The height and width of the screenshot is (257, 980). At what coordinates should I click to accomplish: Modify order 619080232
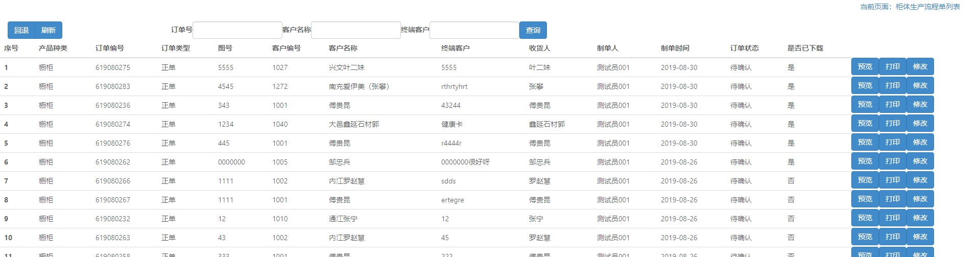coord(920,218)
